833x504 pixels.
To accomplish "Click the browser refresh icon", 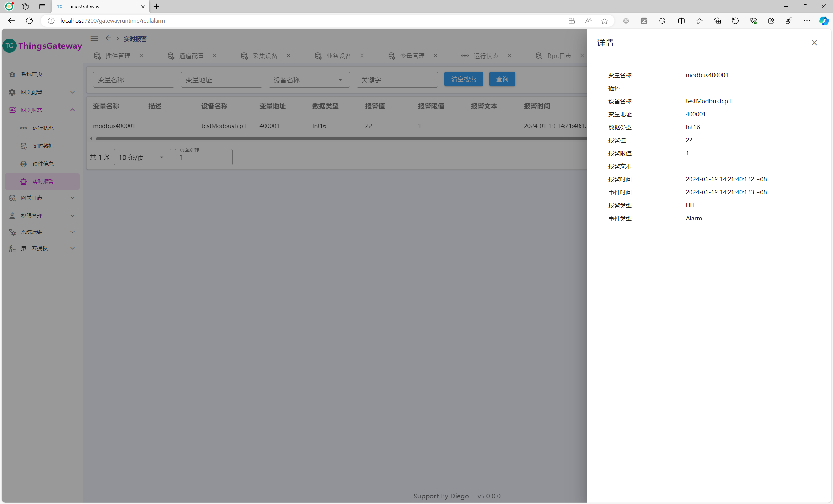I will click(x=29, y=21).
